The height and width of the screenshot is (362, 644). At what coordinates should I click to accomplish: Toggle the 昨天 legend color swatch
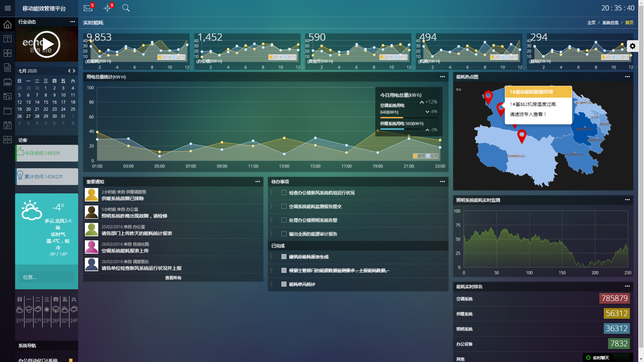[x=415, y=156]
